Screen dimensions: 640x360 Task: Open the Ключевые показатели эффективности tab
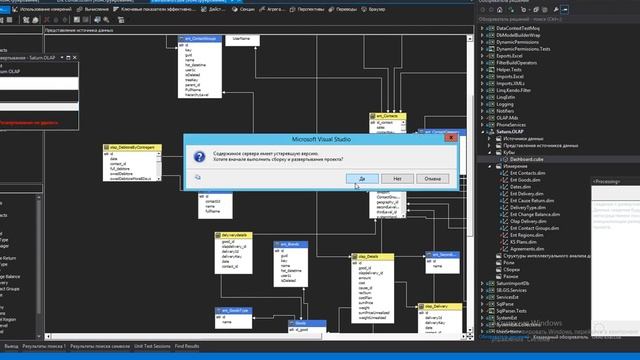click(x=155, y=9)
